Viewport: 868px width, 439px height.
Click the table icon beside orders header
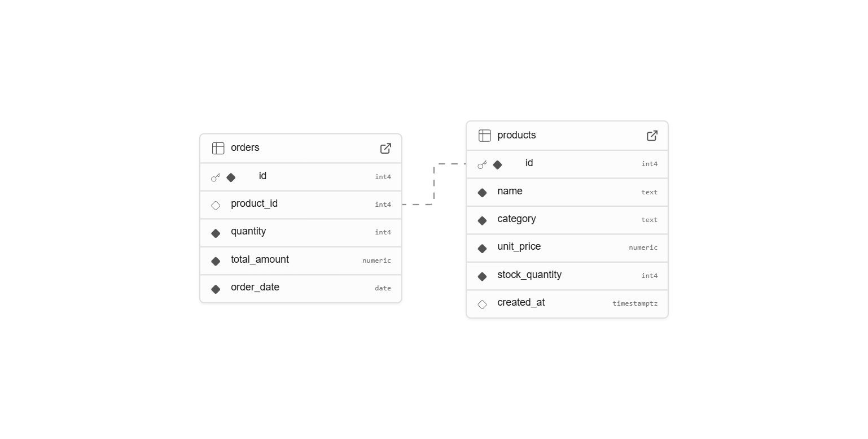coord(218,148)
